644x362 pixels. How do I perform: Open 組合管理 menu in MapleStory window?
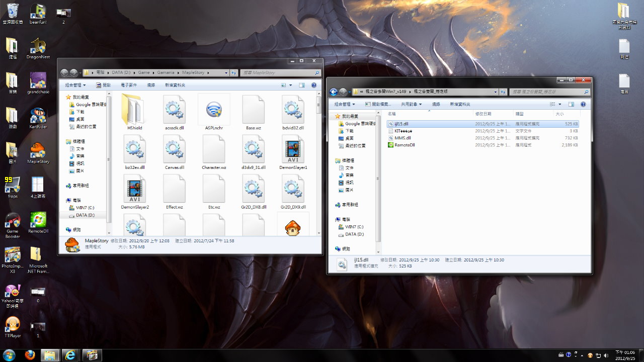(x=75, y=85)
